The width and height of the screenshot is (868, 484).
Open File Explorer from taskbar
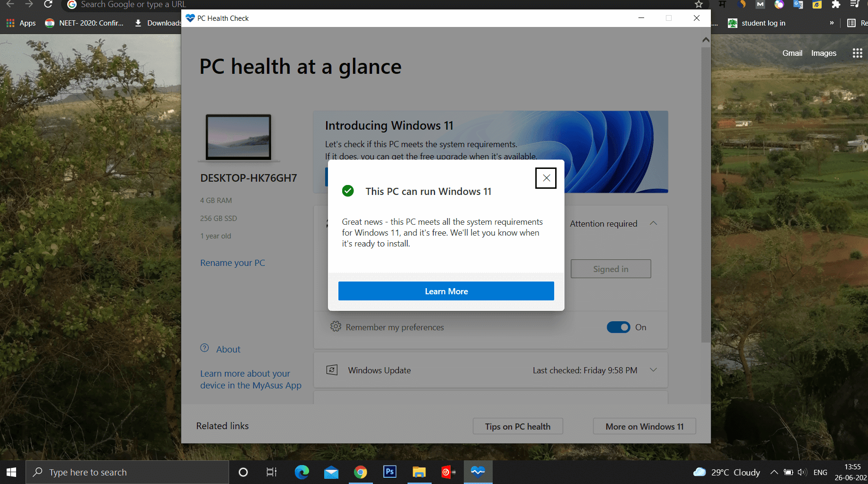[419, 472]
